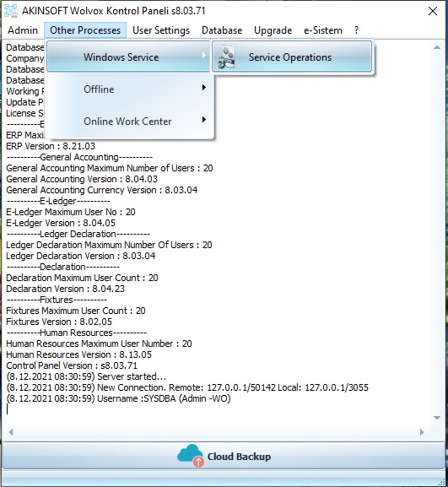Screen dimensions: 448x487
Task: Click the '----Fixtures----' section header
Action: 57,300
